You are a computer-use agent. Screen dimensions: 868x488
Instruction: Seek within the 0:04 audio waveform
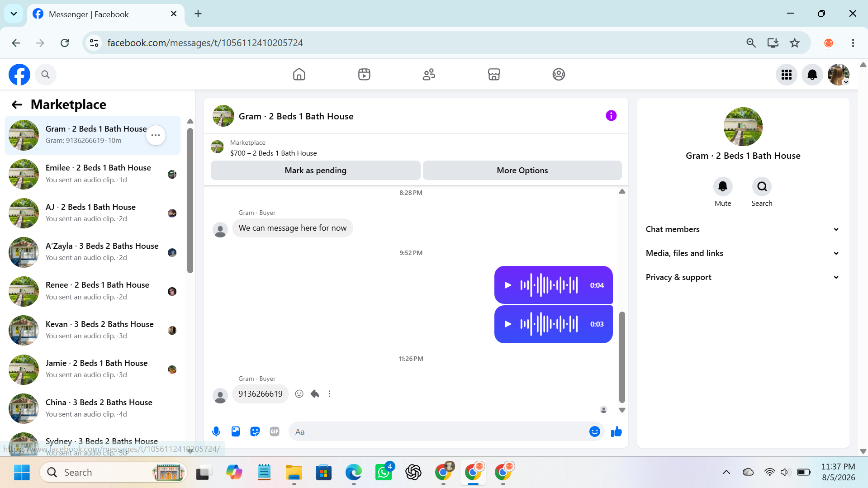[549, 285]
